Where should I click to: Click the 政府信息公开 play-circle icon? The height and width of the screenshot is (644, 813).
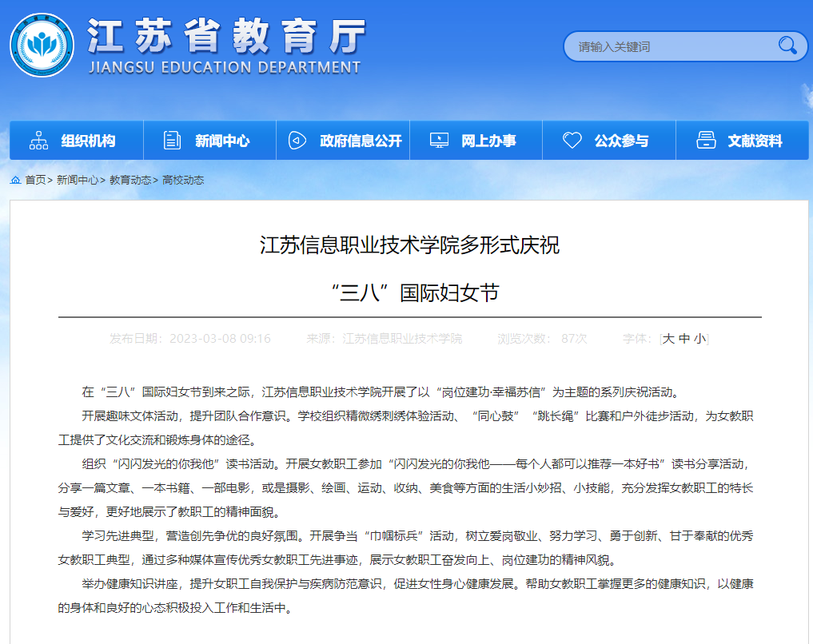click(x=297, y=141)
